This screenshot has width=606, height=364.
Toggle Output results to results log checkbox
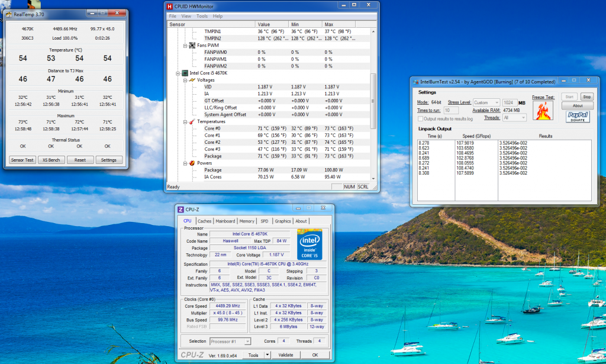420,118
